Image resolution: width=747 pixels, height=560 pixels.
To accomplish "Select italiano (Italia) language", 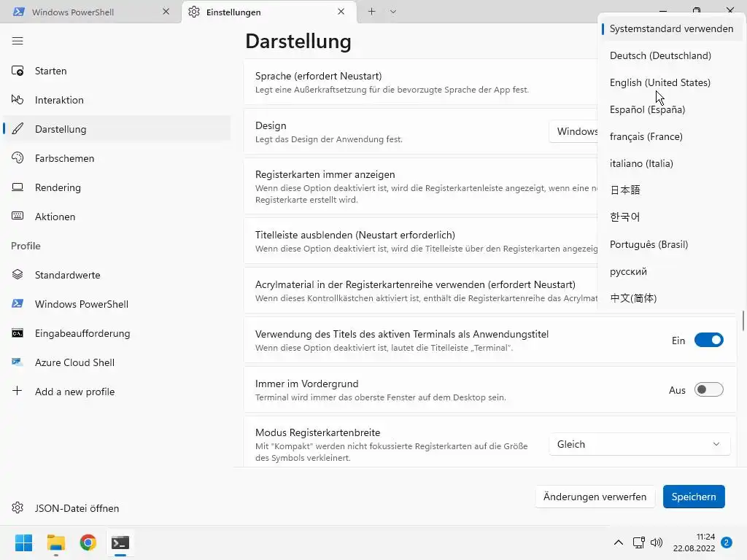I will 670,163.
